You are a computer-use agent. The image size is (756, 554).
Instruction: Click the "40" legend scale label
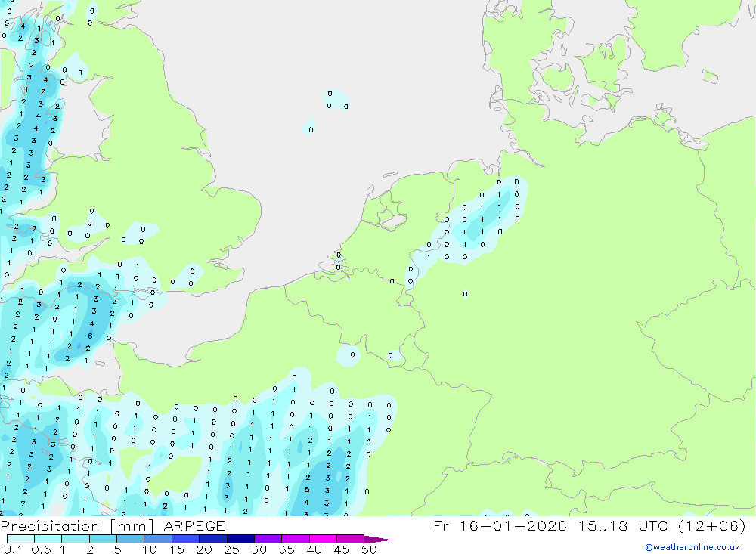pyautogui.click(x=314, y=549)
